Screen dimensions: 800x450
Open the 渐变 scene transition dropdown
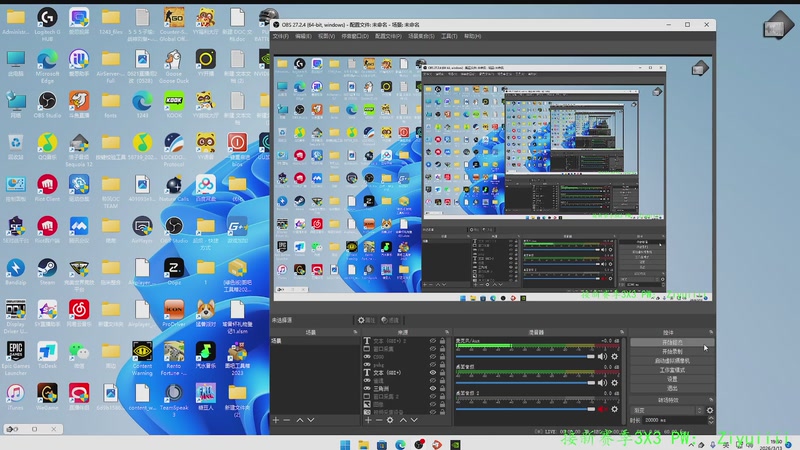point(667,410)
